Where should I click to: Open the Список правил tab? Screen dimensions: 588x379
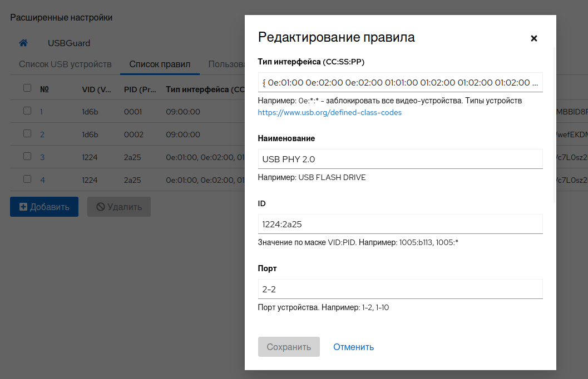click(160, 64)
